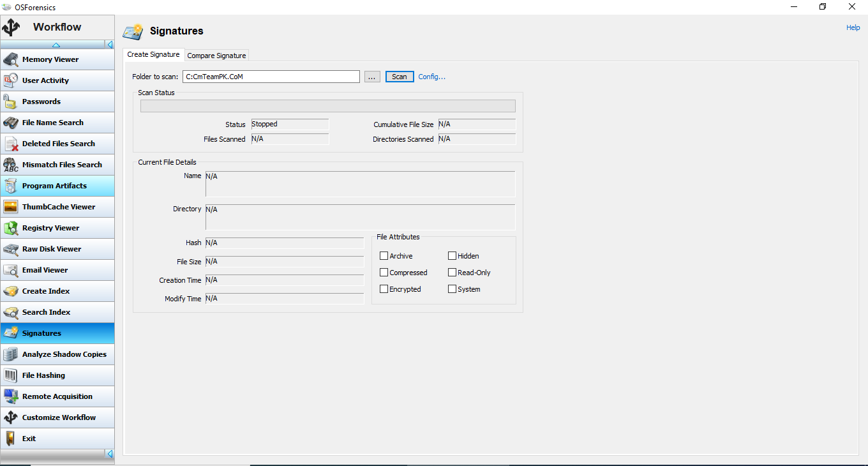Viewport: 868px width, 466px height.
Task: Click the Workflow header icon
Action: click(11, 27)
